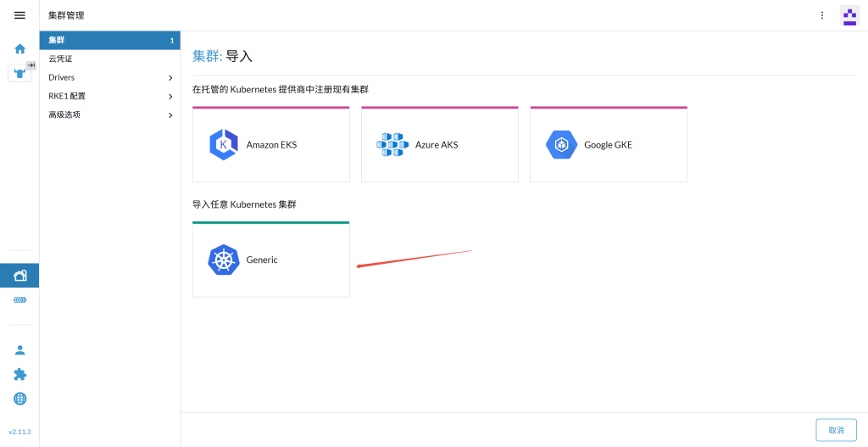This screenshot has height=447, width=868.
Task: Click the Cluster Management sidebar icon
Action: [19, 276]
